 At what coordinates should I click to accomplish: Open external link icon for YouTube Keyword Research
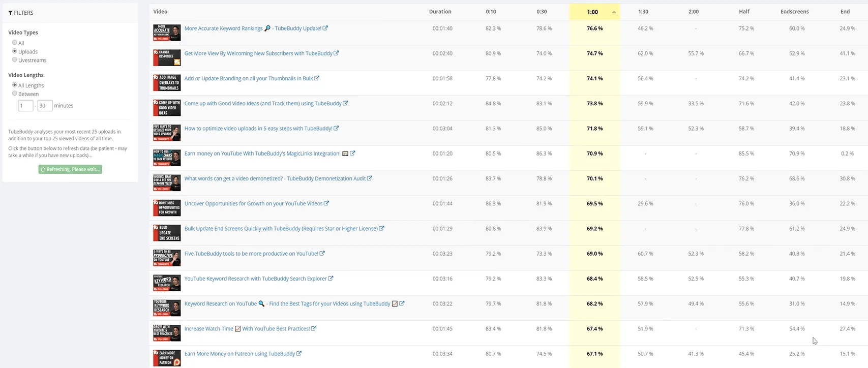pyautogui.click(x=331, y=279)
